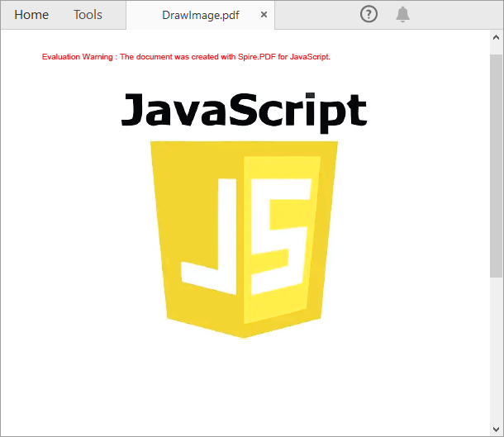Select the DrawImage.pdf document tab
Screen dimensions: 504x437
click(x=200, y=15)
